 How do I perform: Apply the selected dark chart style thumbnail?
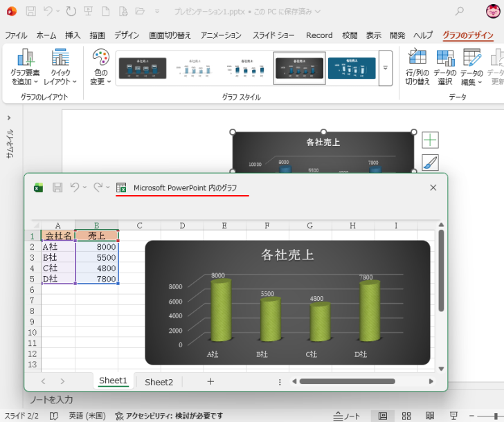point(299,68)
